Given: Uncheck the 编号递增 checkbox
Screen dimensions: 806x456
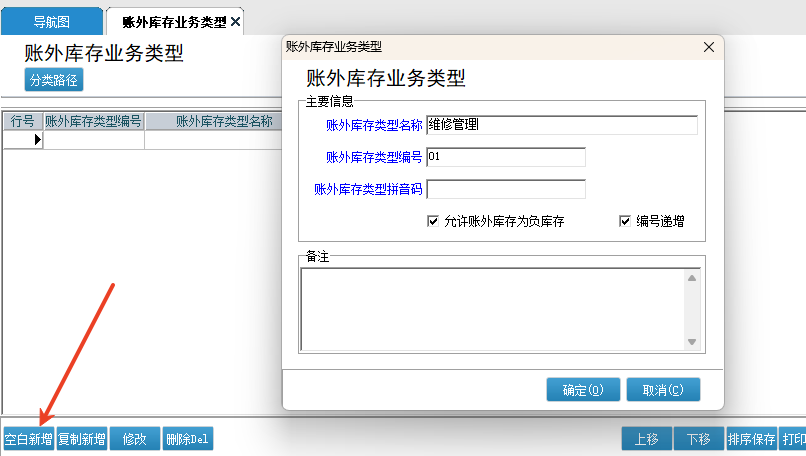Looking at the screenshot, I should point(626,221).
